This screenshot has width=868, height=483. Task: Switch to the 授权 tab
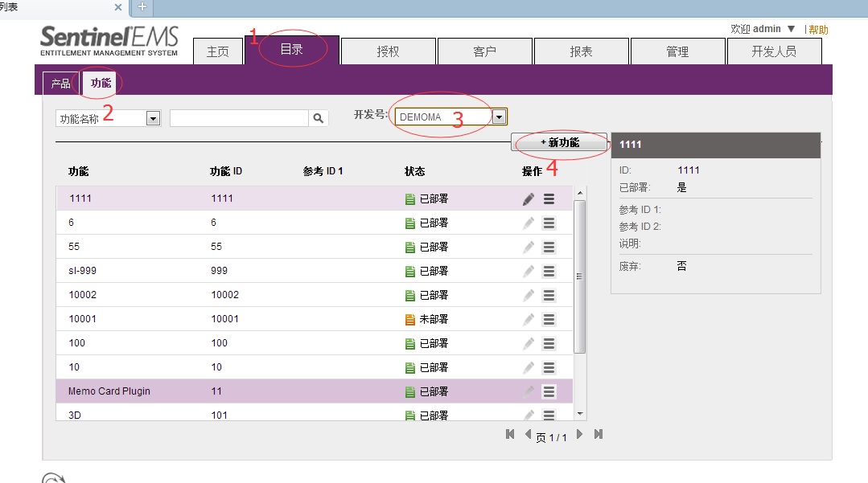(x=388, y=51)
